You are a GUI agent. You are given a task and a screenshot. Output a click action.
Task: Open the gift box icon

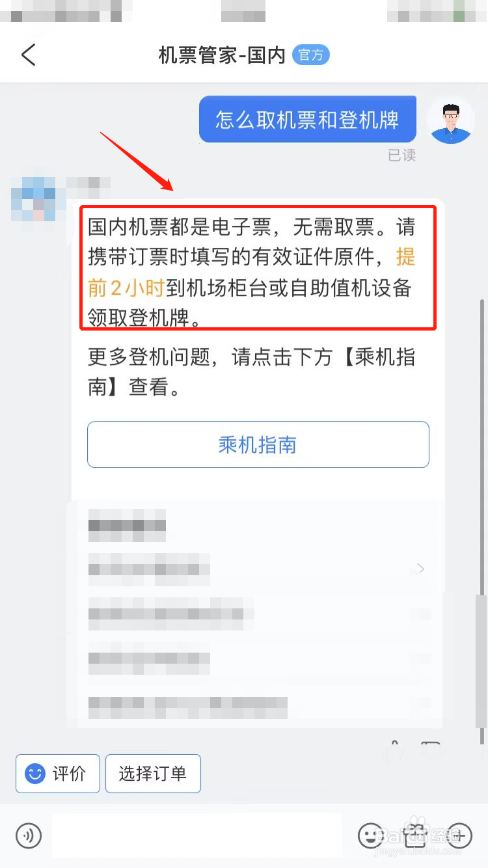coord(414,834)
